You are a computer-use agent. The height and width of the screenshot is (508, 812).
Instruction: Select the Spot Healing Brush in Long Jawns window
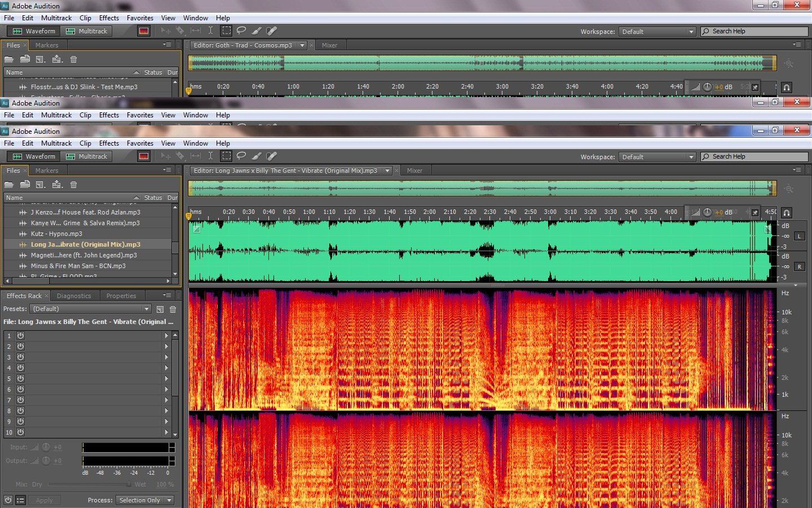click(x=271, y=156)
